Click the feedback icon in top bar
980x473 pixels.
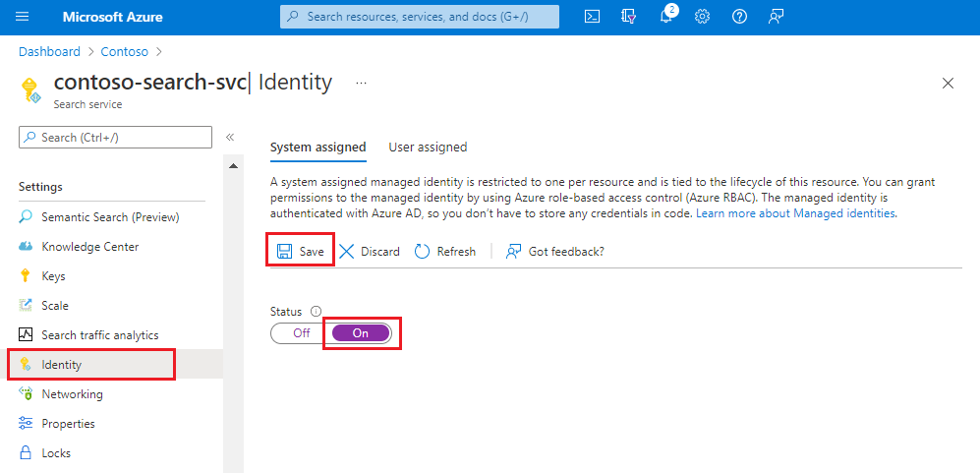point(777,17)
